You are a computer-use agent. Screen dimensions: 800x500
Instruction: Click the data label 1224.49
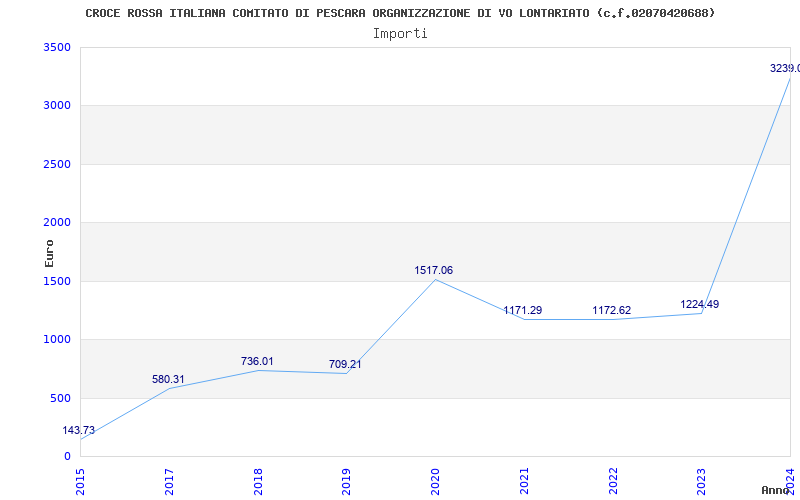click(x=699, y=304)
